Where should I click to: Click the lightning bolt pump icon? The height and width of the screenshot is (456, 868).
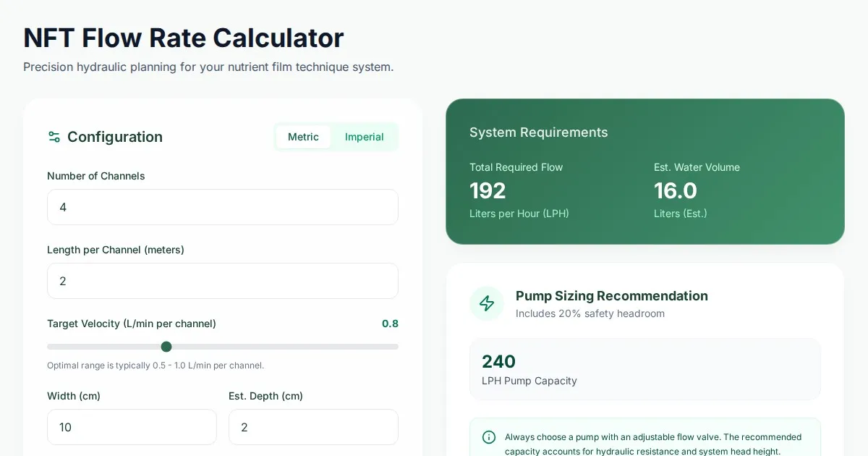click(x=487, y=303)
